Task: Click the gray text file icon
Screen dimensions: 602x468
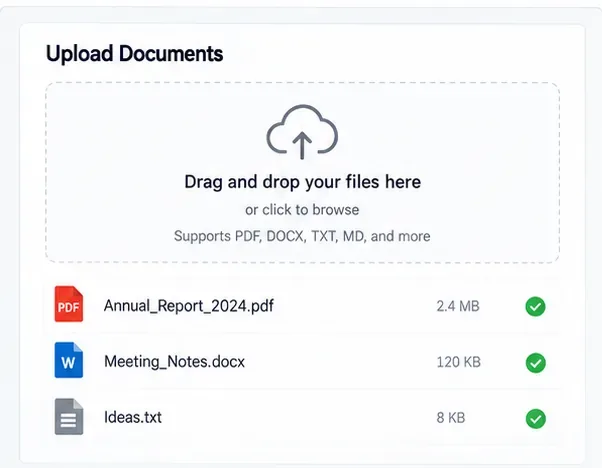Action: [69, 417]
